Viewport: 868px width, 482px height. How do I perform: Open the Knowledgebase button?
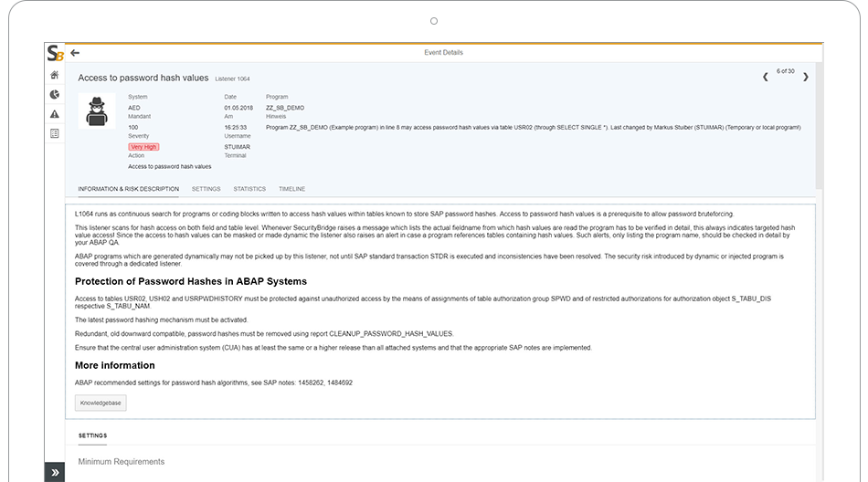click(x=101, y=403)
